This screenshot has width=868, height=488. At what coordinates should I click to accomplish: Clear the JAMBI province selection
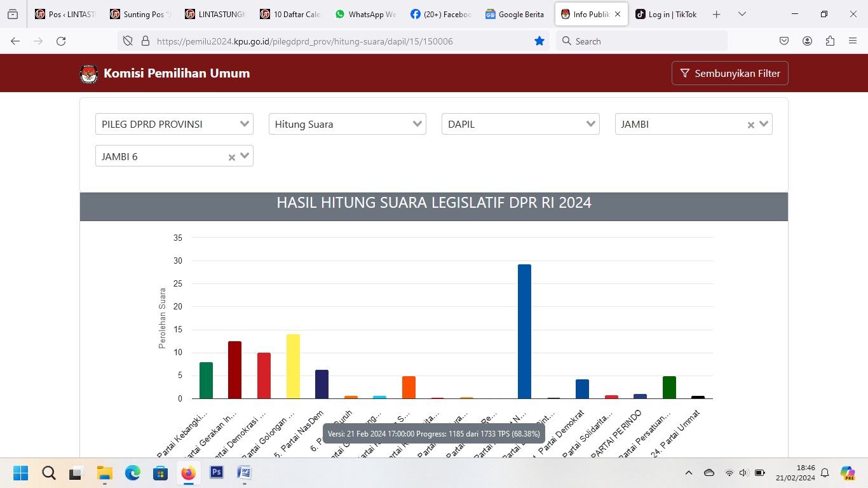point(750,125)
